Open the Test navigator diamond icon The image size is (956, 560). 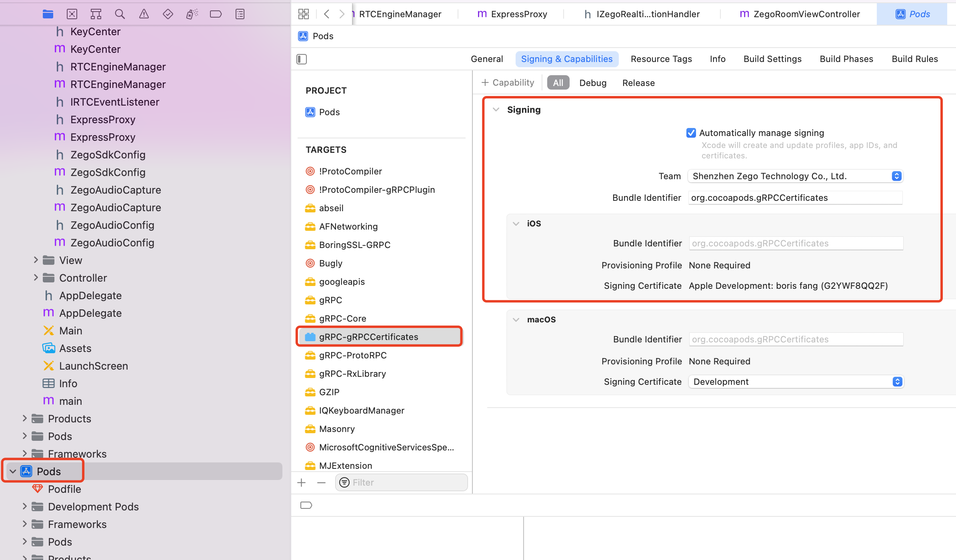pyautogui.click(x=168, y=14)
